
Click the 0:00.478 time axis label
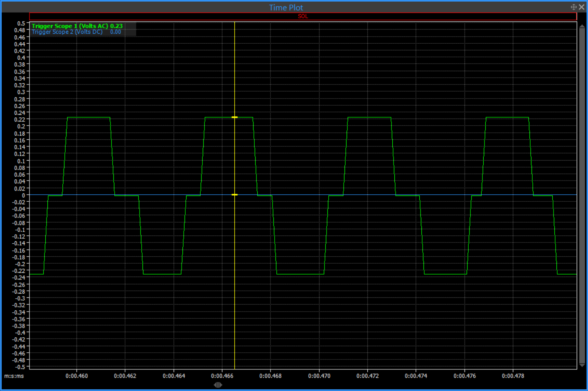[x=513, y=376]
